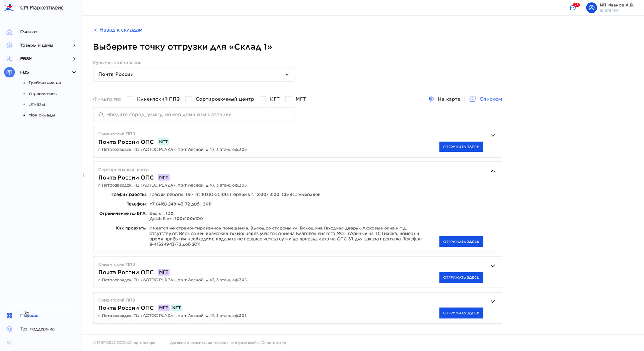Click the Тех. поддержка headset icon
644x351 pixels.
click(10, 329)
